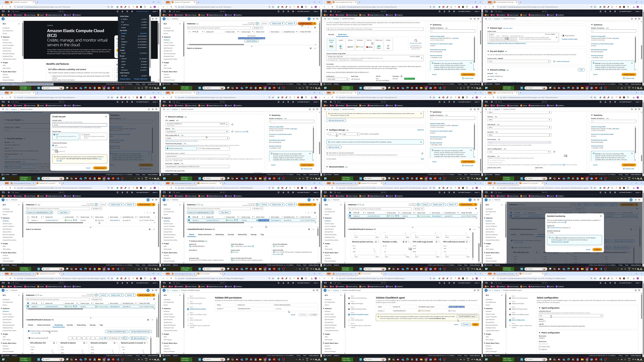The image size is (644, 362).
Task: Choose .ppk private key file format
Action: click(53, 150)
